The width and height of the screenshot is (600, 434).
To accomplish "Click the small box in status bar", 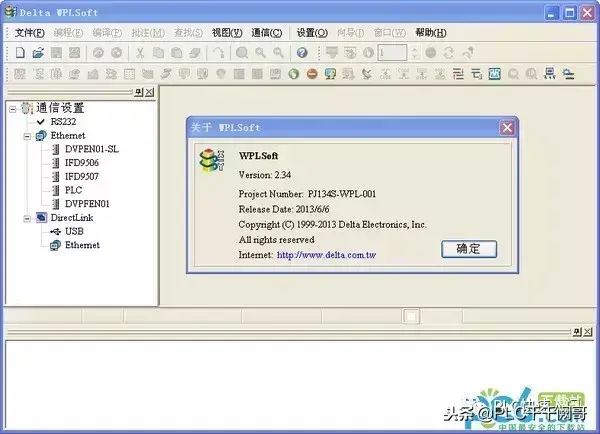I will click(x=411, y=317).
